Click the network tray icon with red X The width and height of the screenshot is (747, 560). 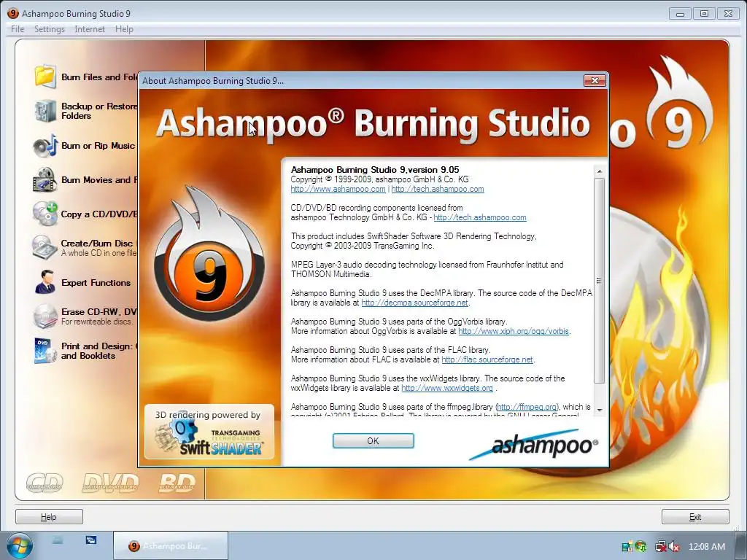661,547
